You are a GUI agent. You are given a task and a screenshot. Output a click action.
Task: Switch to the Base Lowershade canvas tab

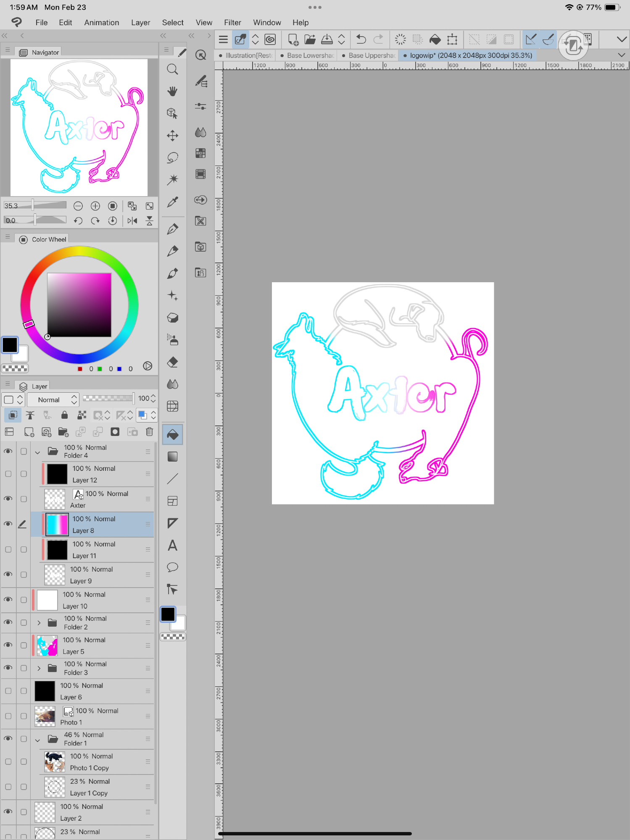tap(310, 55)
